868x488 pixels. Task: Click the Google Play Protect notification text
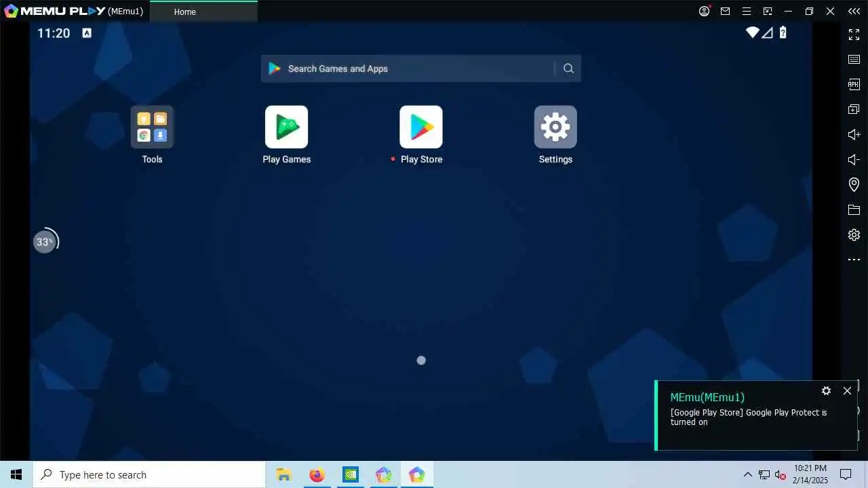point(749,417)
